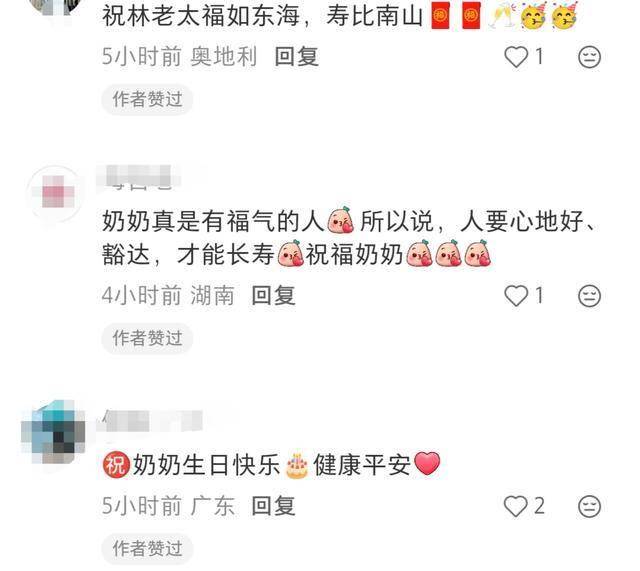Viewport: 640px width, 571px height.
Task: Dislike the Austria comment via unamused face icon
Action: click(589, 57)
